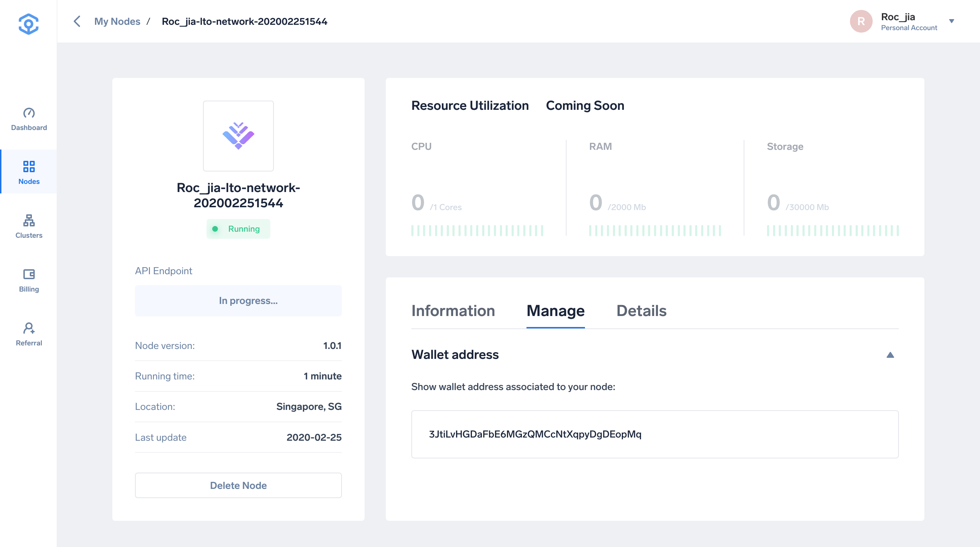The height and width of the screenshot is (547, 980).
Task: Click the Storage usage bar
Action: pos(833,231)
